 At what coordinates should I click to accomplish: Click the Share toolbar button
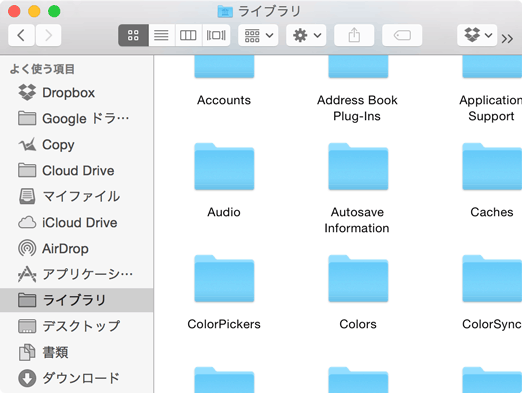pos(354,35)
